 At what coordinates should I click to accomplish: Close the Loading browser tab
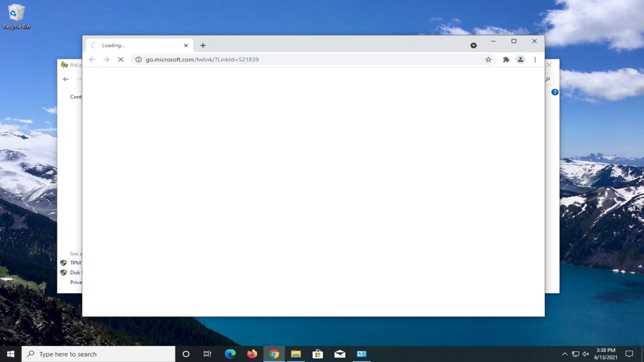186,45
